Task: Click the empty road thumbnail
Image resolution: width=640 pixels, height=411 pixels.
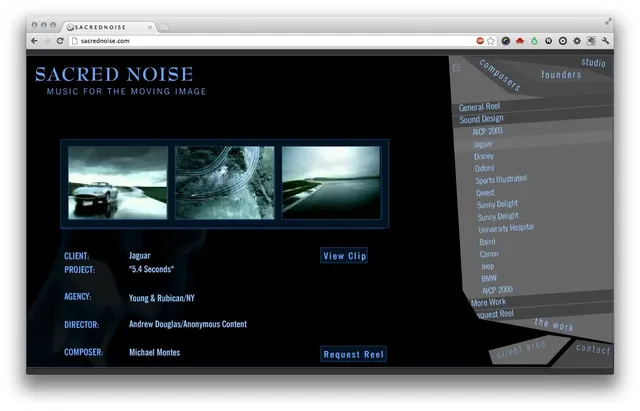Action: (x=331, y=183)
